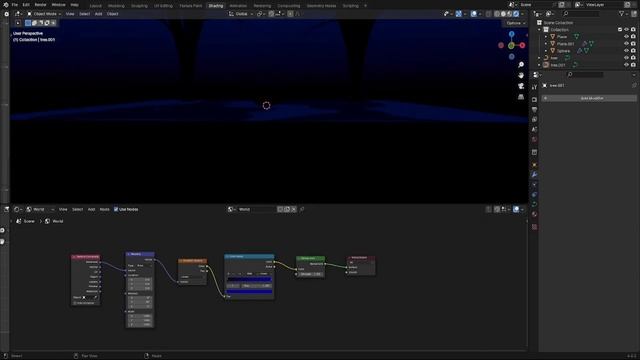The height and width of the screenshot is (360, 640).
Task: Open the Output properties tab icon
Action: click(x=534, y=109)
